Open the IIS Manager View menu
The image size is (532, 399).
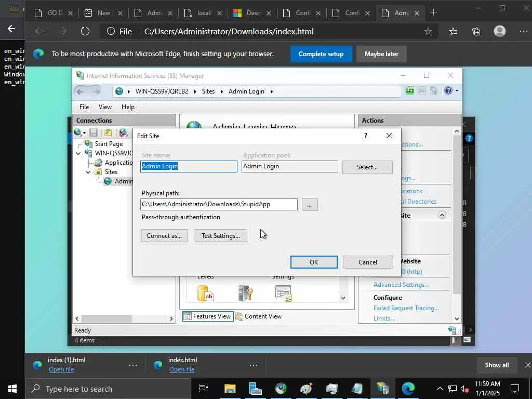105,107
